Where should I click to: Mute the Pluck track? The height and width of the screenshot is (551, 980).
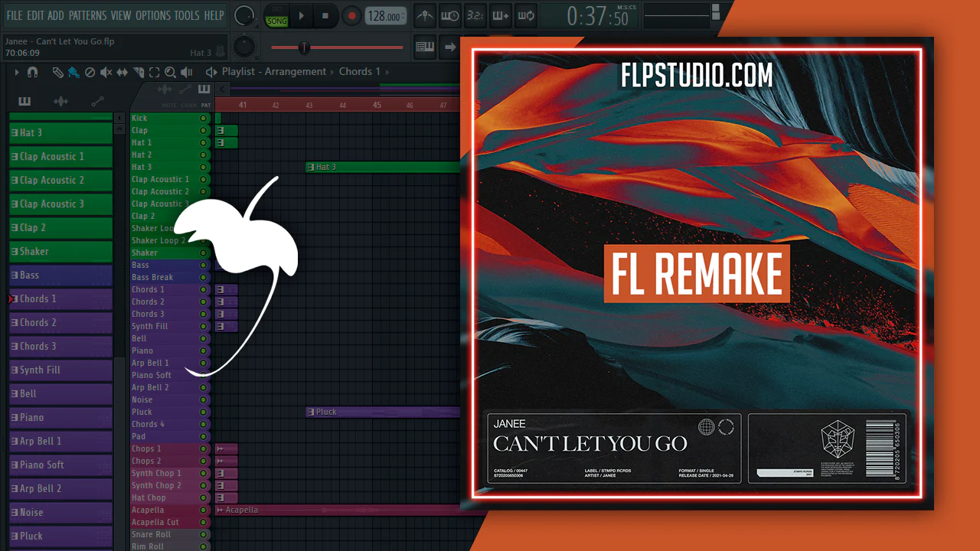[x=203, y=412]
